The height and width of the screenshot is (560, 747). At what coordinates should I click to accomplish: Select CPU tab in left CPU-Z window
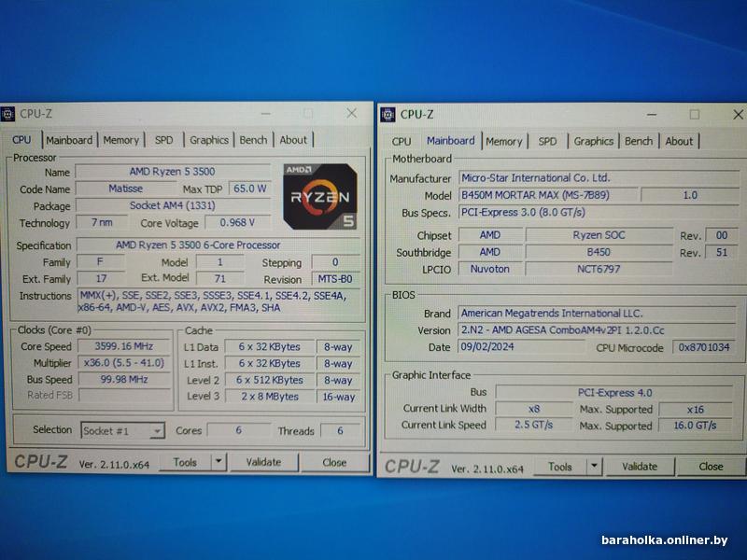click(21, 140)
